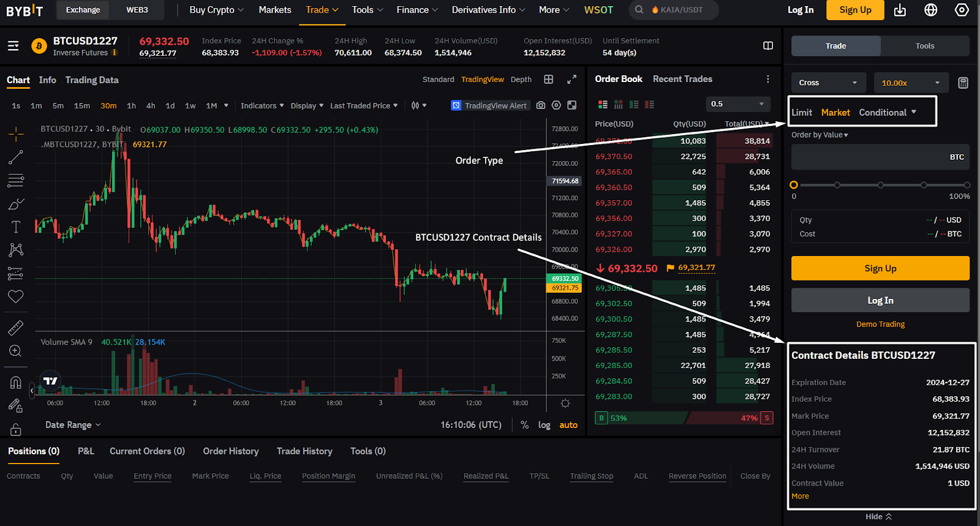This screenshot has width=980, height=526.
Task: Open the order calculator icon
Action: (x=963, y=83)
